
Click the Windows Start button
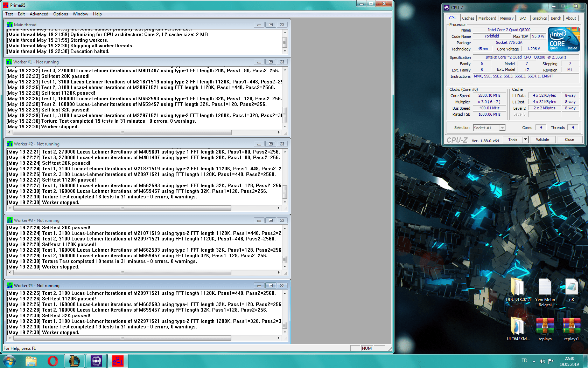pos(9,361)
